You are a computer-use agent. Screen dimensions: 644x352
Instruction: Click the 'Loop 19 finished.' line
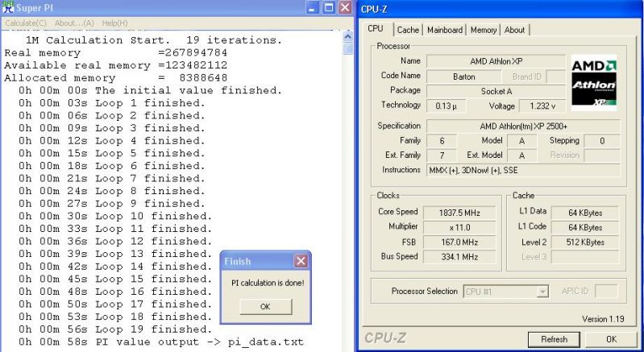[115, 329]
